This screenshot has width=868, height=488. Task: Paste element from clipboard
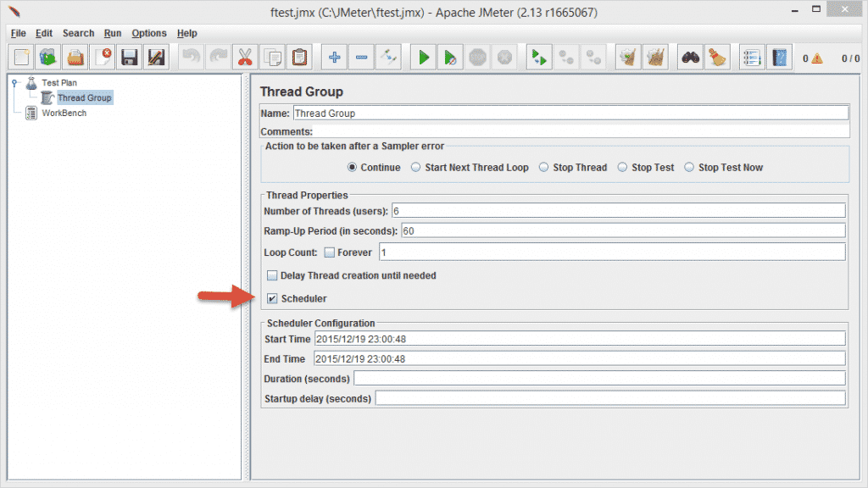click(x=298, y=57)
